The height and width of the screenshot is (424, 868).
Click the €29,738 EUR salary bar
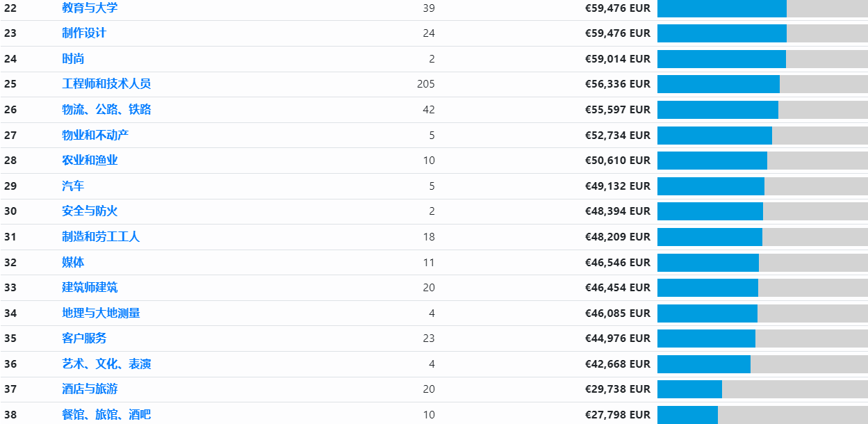(689, 389)
